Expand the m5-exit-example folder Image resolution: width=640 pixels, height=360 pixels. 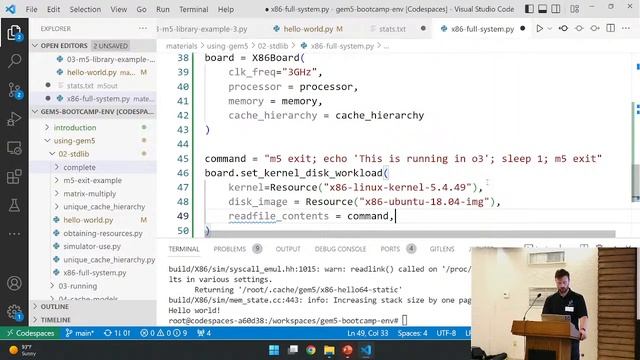coord(92,180)
